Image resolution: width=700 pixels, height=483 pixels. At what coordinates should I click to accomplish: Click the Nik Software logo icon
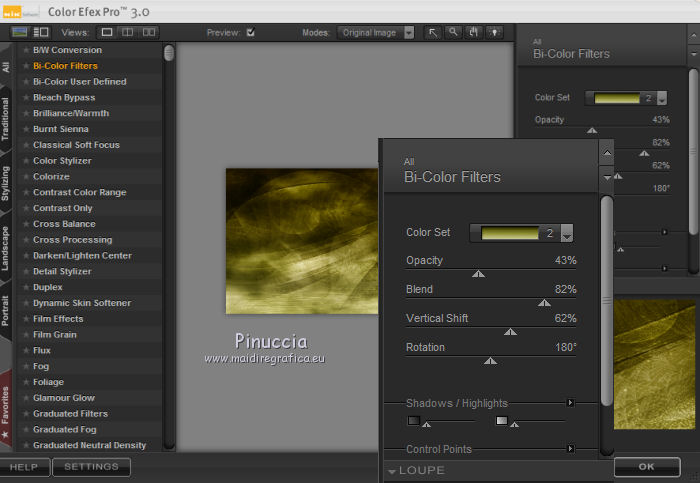click(12, 12)
